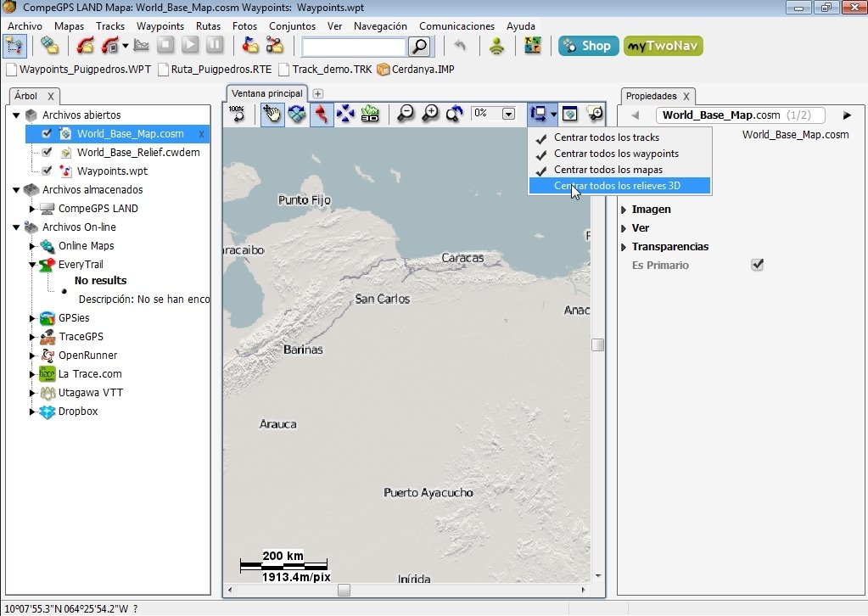Viewport: 868px width, 616px height.
Task: Select the hand pan tool in map toolbar
Action: click(272, 114)
